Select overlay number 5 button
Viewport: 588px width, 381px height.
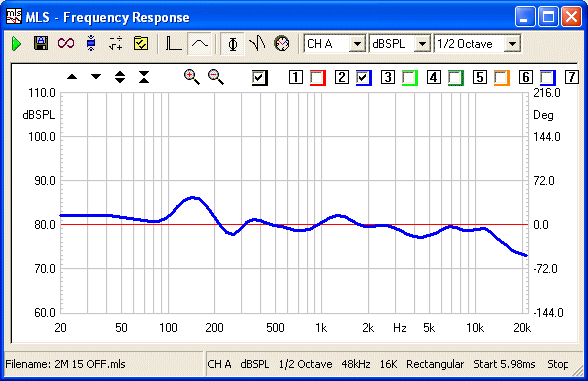pos(480,77)
